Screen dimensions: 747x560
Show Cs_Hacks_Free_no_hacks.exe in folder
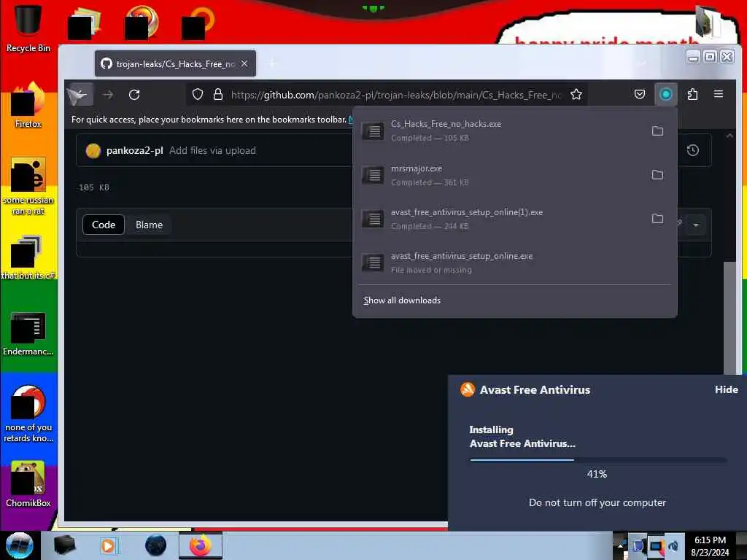point(657,131)
